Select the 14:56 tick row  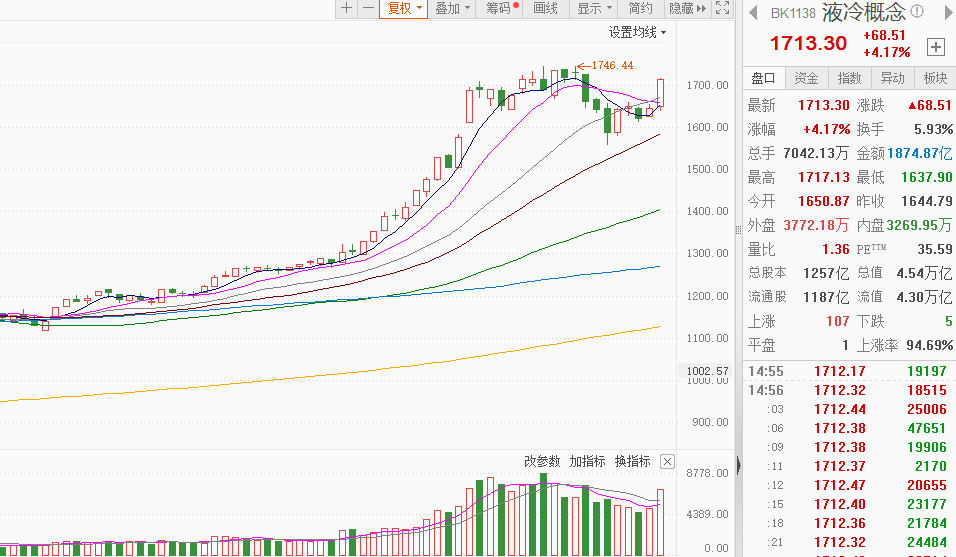tap(849, 391)
